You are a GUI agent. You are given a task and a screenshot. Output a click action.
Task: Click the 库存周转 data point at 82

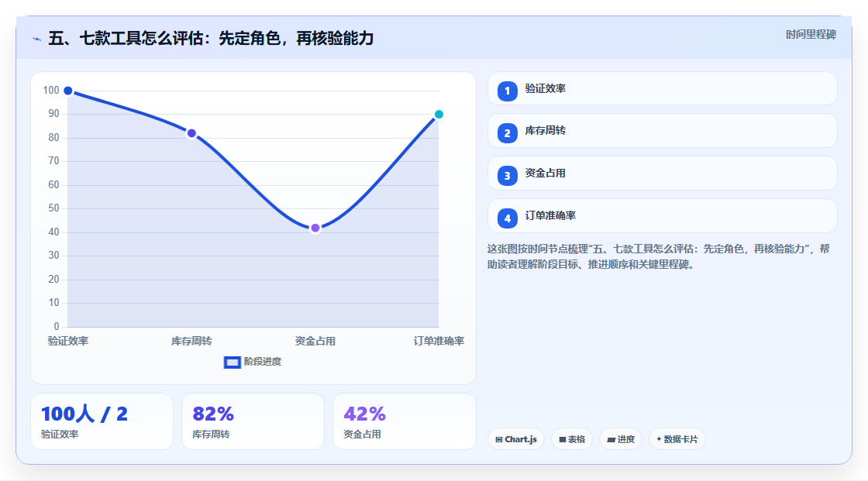191,133
